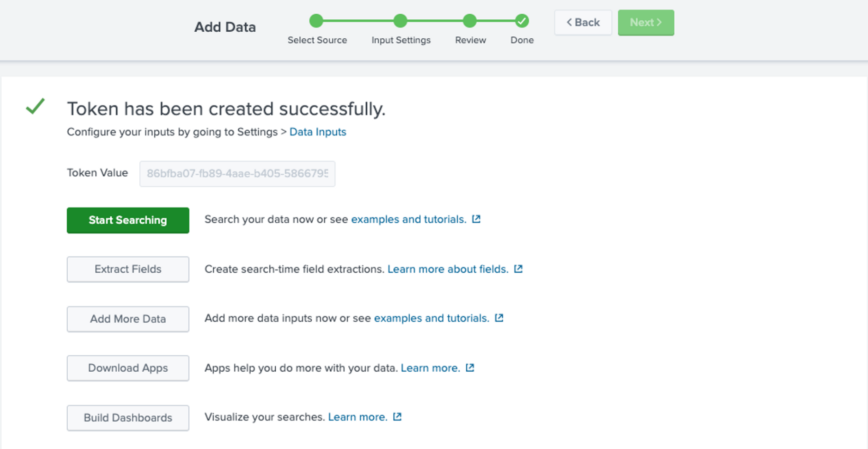Open Learn more link for apps
The height and width of the screenshot is (449, 868).
[x=430, y=368]
